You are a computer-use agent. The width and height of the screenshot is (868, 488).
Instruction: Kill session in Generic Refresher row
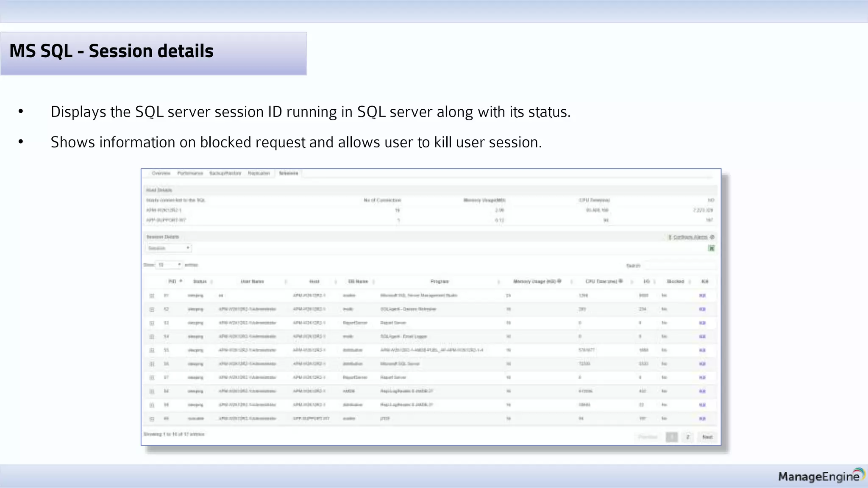(702, 309)
